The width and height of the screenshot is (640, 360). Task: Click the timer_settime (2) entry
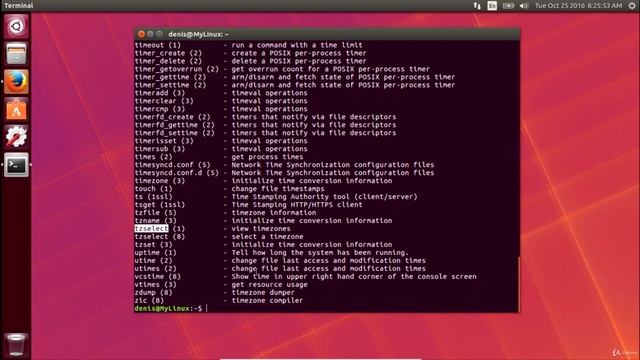[x=170, y=85]
